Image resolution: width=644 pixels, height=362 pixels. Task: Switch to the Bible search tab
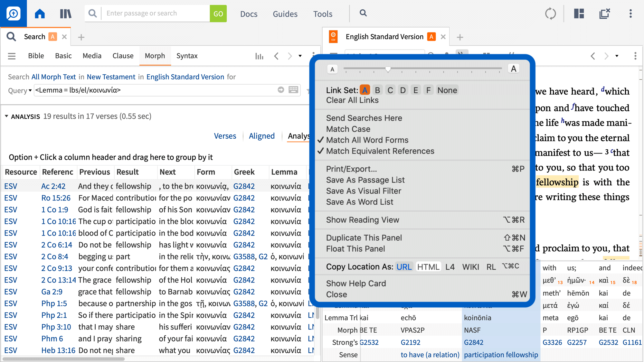click(x=36, y=56)
